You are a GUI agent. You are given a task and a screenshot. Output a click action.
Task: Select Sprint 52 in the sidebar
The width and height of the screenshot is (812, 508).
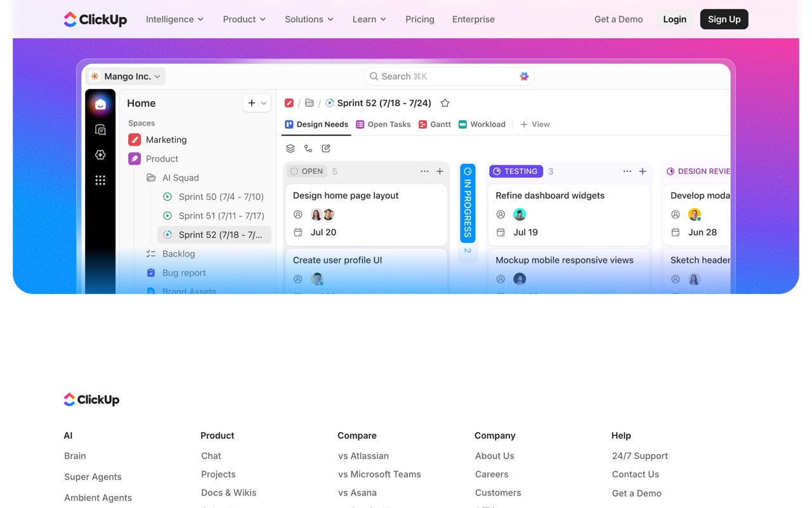214,235
